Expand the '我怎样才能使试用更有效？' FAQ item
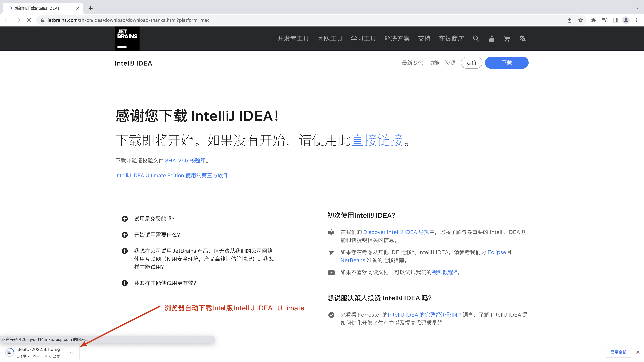The image size is (644, 362). [x=125, y=283]
